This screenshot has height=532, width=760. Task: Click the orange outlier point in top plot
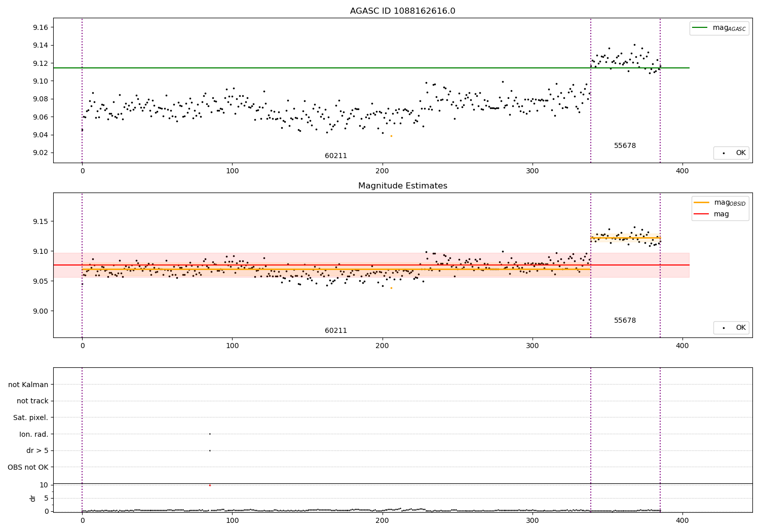tap(391, 136)
